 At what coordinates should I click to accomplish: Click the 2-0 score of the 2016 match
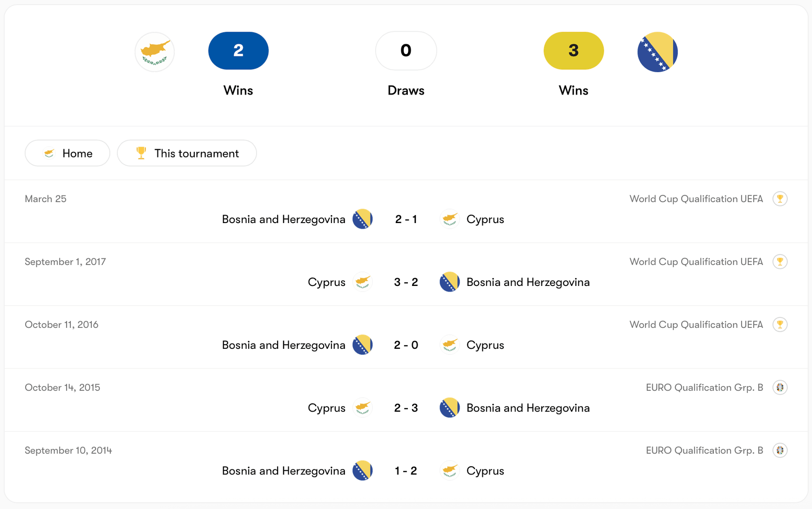pos(406,345)
